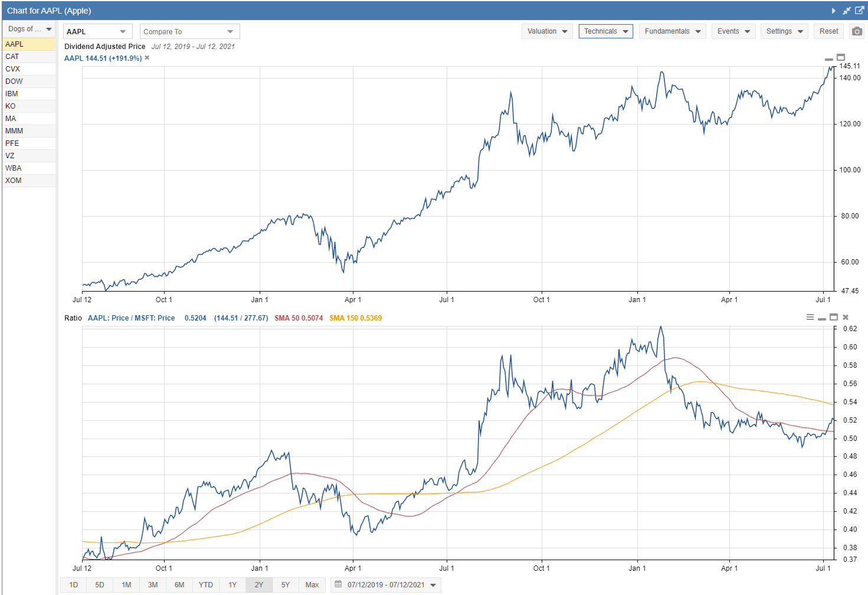This screenshot has width=868, height=595.
Task: Maximize the Ratio pane
Action: pyautogui.click(x=834, y=317)
